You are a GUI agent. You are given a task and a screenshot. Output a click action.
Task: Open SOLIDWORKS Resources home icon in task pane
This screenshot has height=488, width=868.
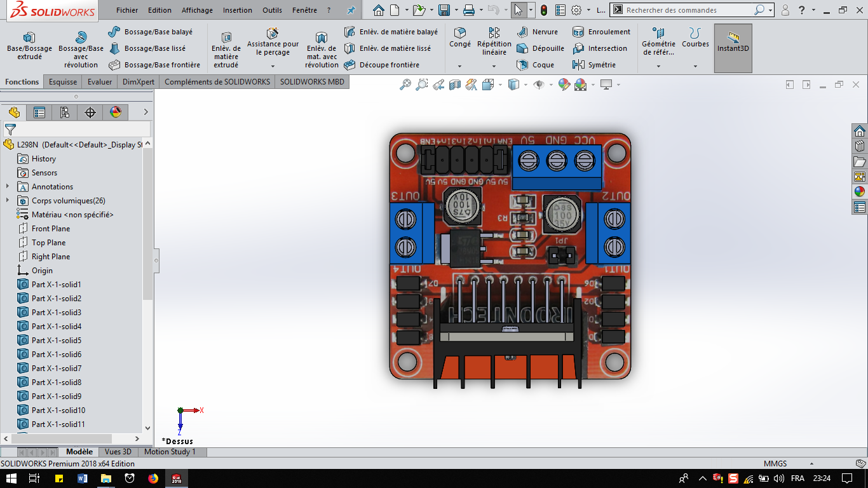(860, 131)
